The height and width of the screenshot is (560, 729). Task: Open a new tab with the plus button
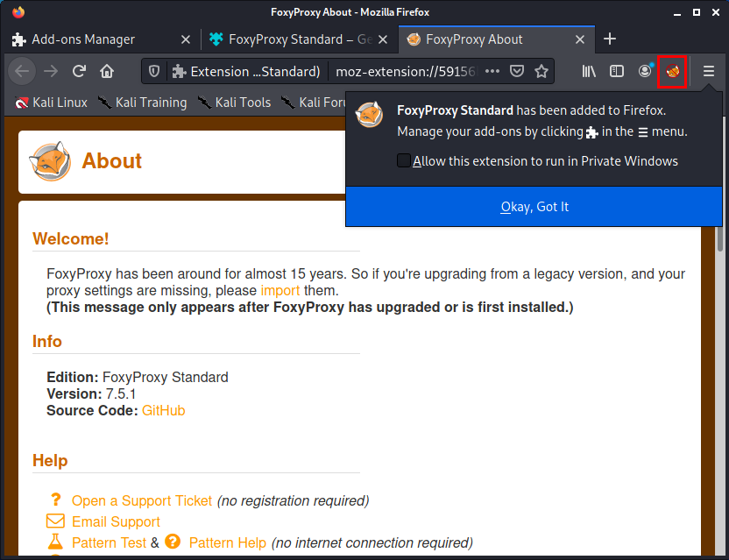click(610, 39)
